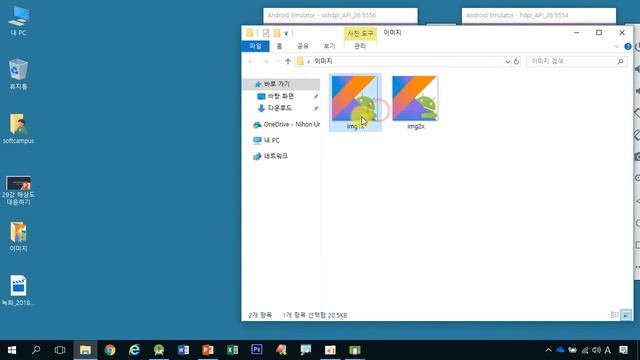Launch Internet Explorer from the taskbar
This screenshot has height=360, width=640.
[x=134, y=350]
